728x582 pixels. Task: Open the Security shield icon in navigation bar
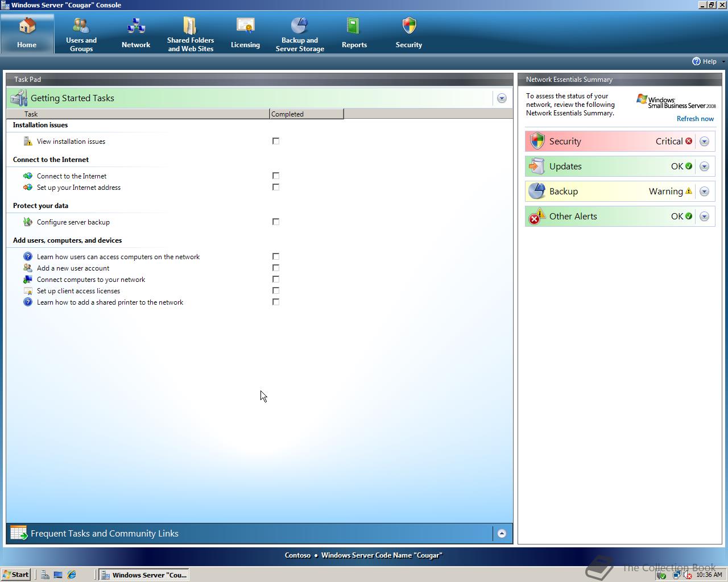[x=409, y=26]
